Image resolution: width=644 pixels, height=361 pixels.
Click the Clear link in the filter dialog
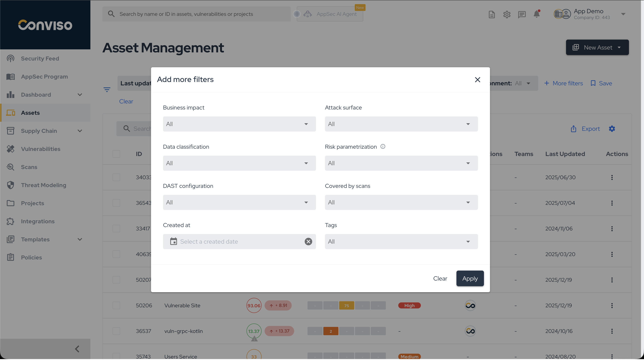coord(440,278)
